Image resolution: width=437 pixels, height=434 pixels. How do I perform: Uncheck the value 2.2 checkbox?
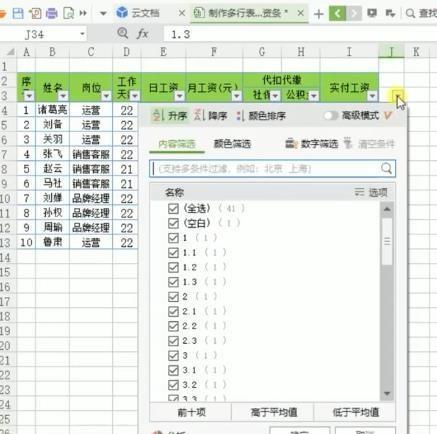(173, 326)
